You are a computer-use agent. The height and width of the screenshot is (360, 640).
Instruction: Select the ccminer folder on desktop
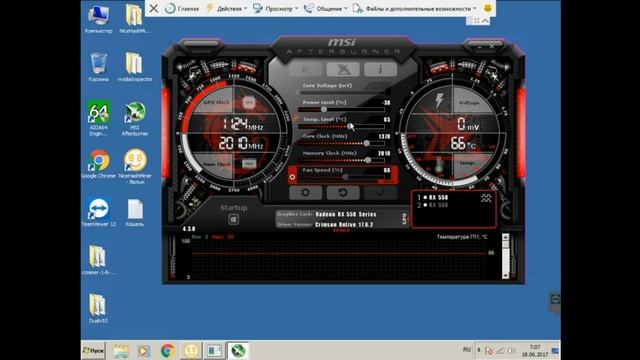tap(98, 260)
